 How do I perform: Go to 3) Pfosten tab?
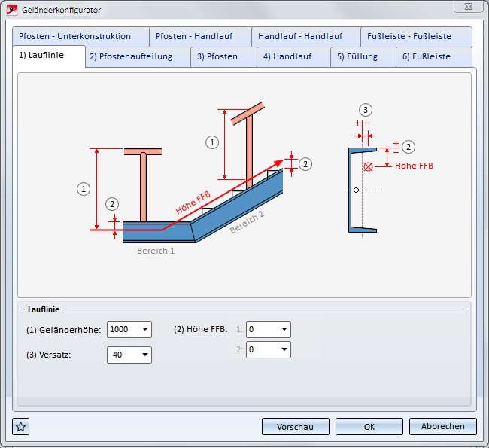224,56
